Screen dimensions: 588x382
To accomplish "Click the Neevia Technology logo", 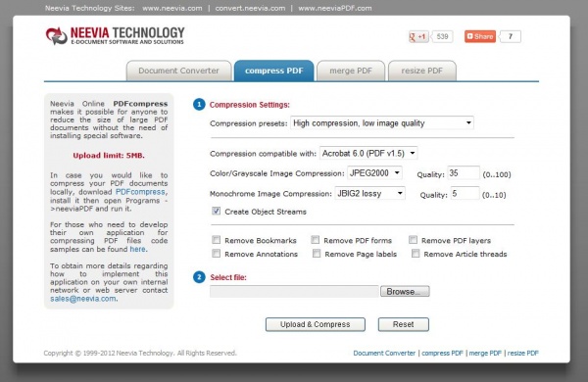I will [115, 36].
